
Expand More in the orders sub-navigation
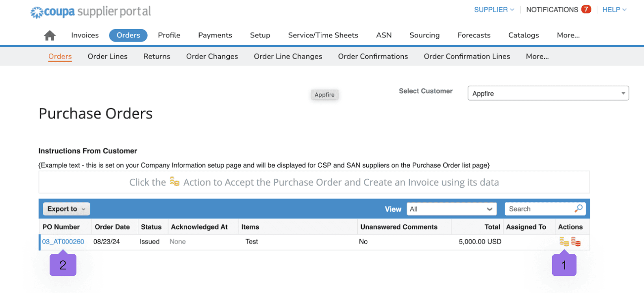tap(537, 57)
